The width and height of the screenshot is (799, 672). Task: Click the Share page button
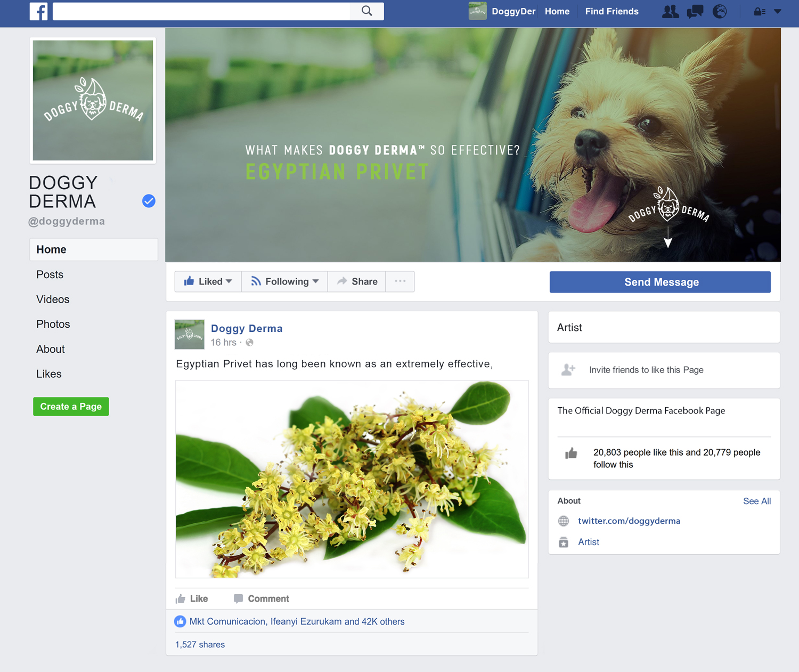pyautogui.click(x=357, y=281)
